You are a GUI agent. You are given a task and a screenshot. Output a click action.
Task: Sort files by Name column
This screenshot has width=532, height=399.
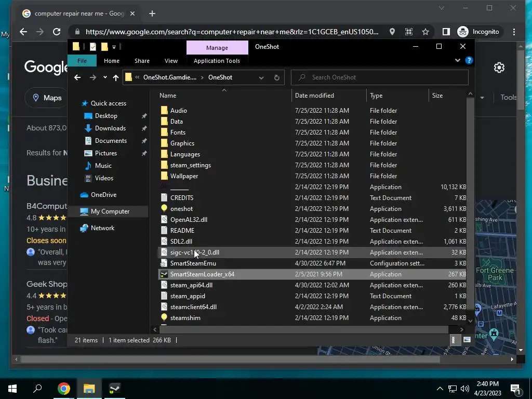168,96
